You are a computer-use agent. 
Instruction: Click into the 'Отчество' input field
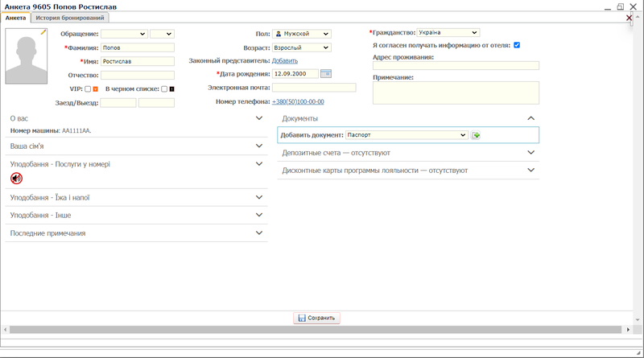coord(138,75)
